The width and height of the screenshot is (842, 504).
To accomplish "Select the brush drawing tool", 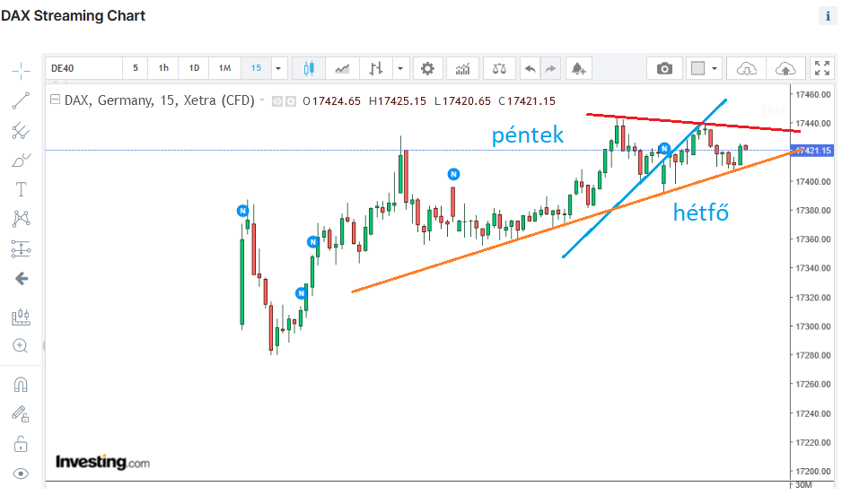I will 21,160.
